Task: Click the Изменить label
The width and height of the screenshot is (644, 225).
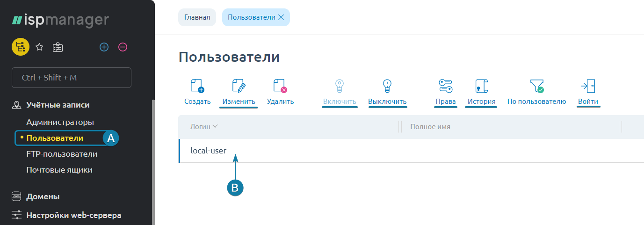Action: [x=239, y=102]
